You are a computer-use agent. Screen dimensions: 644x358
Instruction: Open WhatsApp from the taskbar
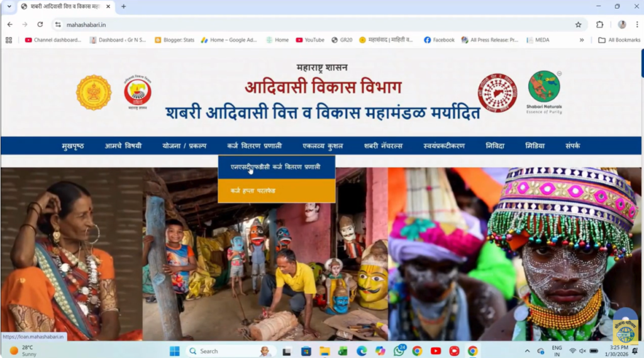pyautogui.click(x=399, y=350)
